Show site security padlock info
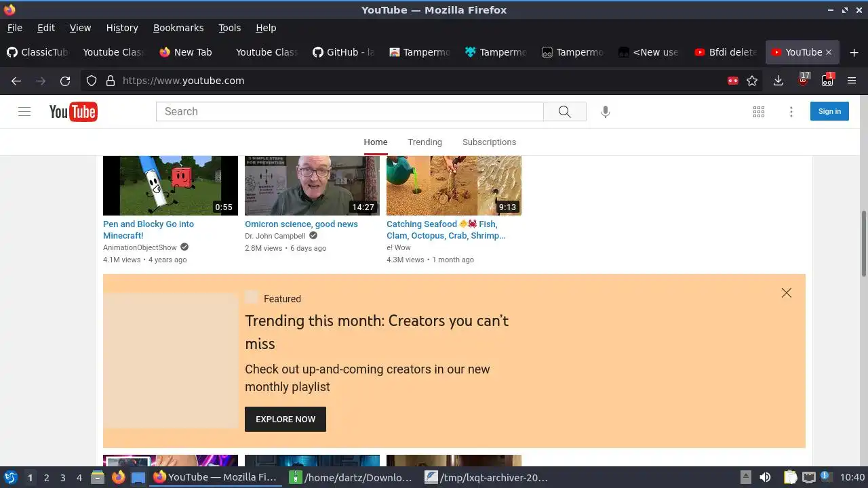The width and height of the screenshot is (868, 488). pyautogui.click(x=111, y=81)
